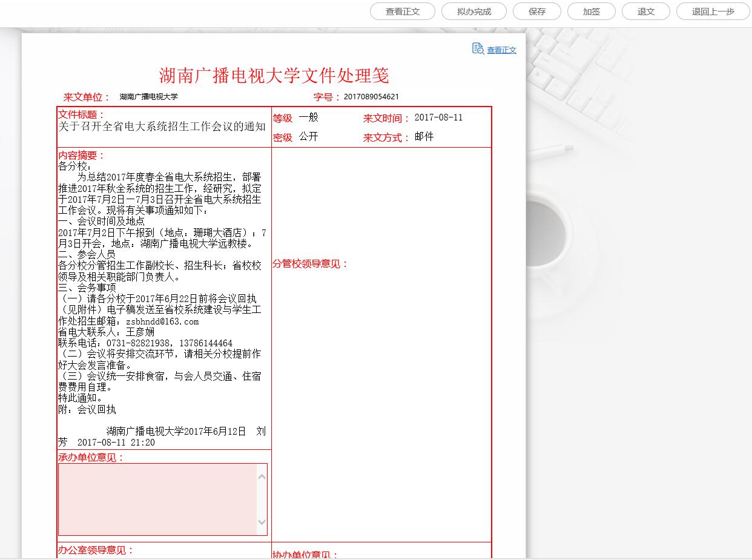752x560 pixels.
Task: Click the 字号 label
Action: [327, 97]
